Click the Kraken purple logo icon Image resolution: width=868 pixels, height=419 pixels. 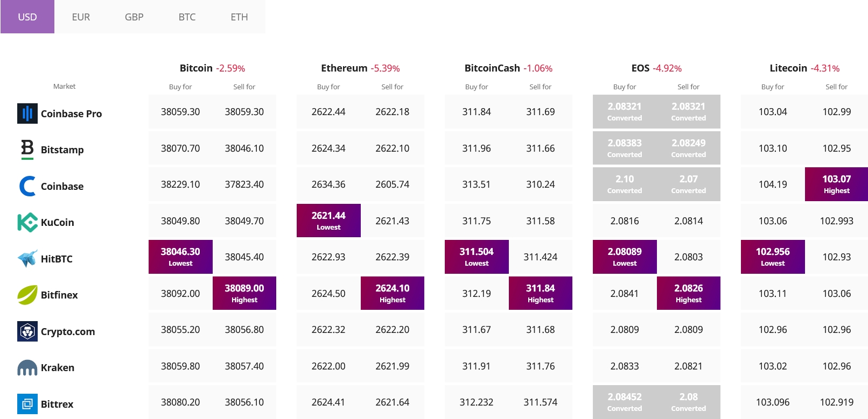pyautogui.click(x=27, y=368)
